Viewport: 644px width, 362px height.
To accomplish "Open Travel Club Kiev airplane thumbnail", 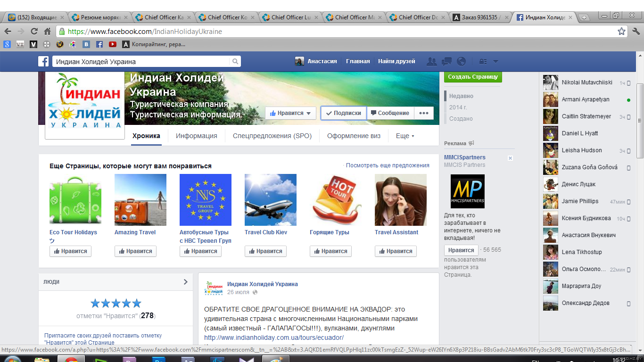I will pos(271,200).
